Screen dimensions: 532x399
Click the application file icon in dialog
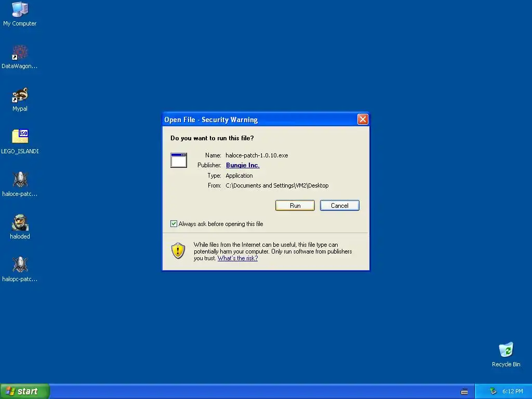point(179,160)
